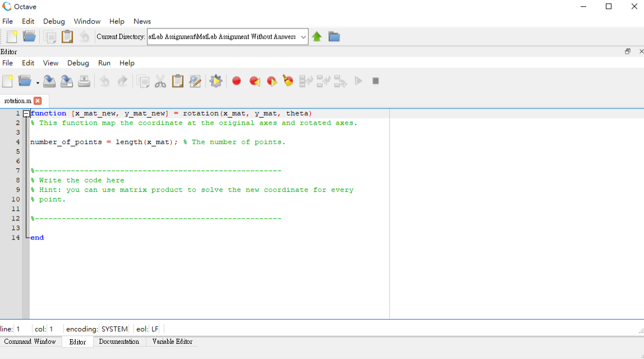Open the Run menu in editor
Screen dimensions: 644x359
click(104, 63)
